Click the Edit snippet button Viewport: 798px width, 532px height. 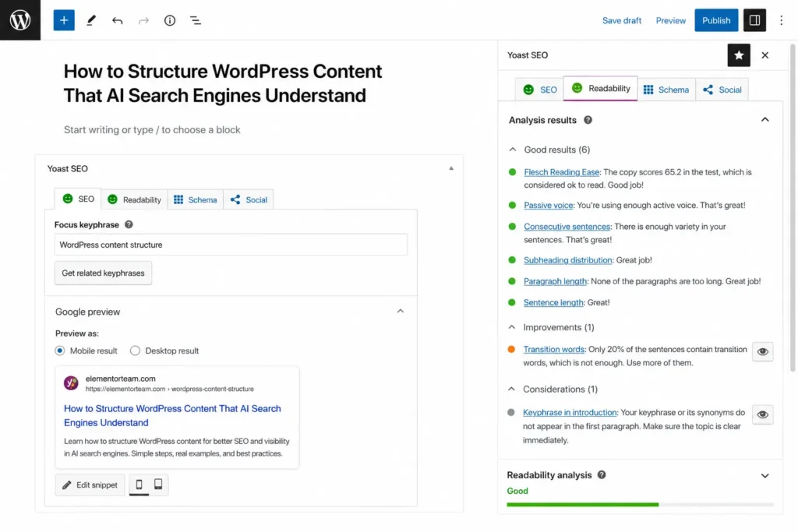(90, 484)
